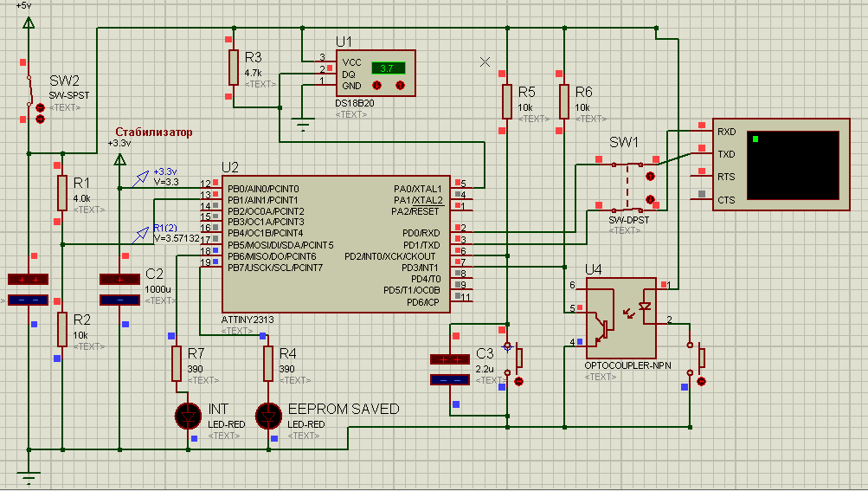Image resolution: width=868 pixels, height=491 pixels.
Task: Select the SW2 SPST switch symbol
Action: (30, 92)
